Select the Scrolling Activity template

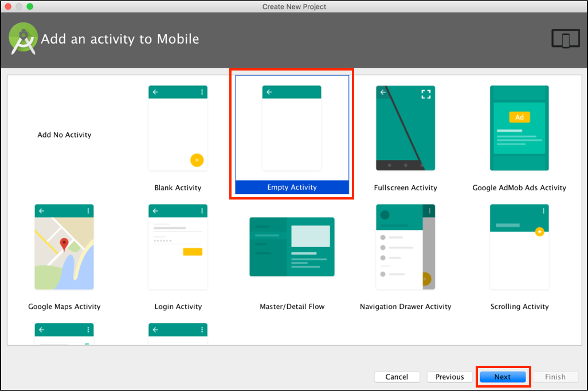pyautogui.click(x=519, y=247)
